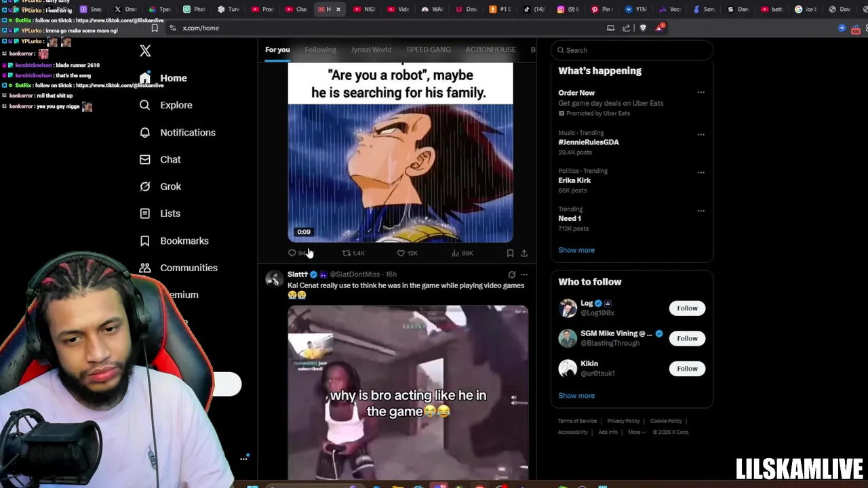Click the Notifications bell icon
Viewport: 868px width, 488px height.
[144, 132]
